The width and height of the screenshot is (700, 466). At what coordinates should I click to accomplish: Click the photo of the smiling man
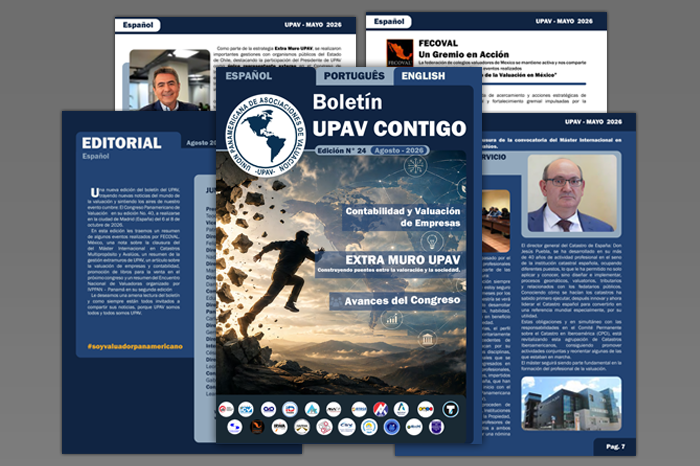(170, 80)
